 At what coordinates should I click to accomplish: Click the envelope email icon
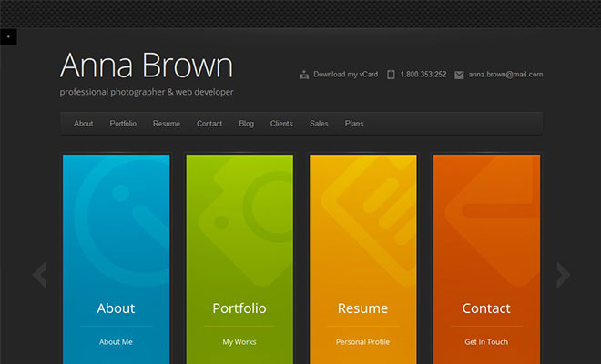pos(459,75)
